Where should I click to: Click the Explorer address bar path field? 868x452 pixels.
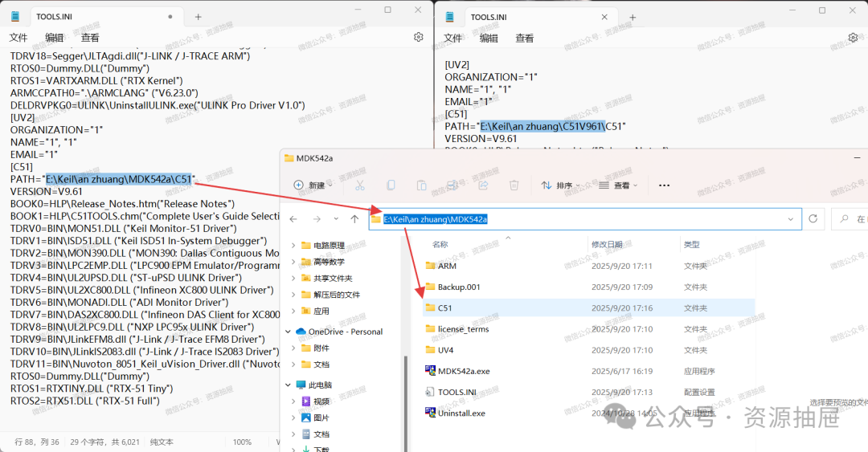[x=585, y=219]
